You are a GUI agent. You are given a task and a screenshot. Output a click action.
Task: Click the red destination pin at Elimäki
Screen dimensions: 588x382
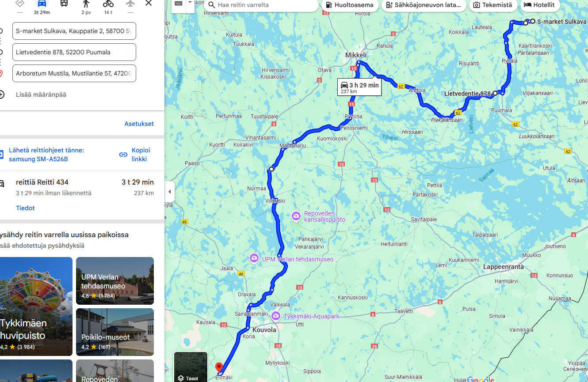(219, 367)
